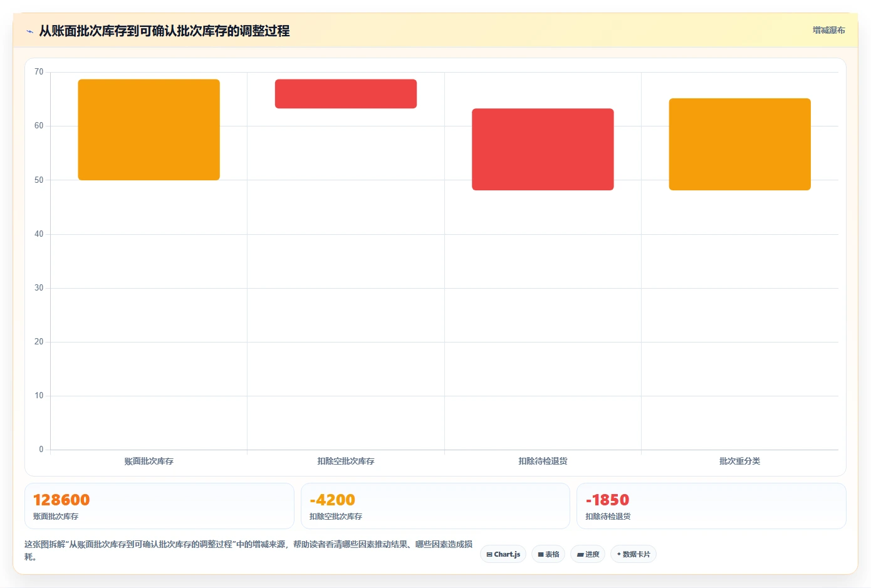The height and width of the screenshot is (588, 871).
Task: Click the y-axis value 10
Action: coord(39,396)
